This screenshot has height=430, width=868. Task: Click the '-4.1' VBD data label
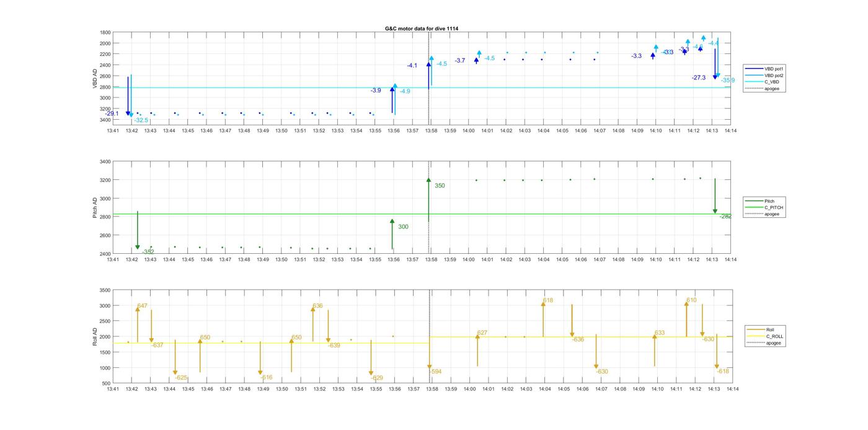pos(412,65)
